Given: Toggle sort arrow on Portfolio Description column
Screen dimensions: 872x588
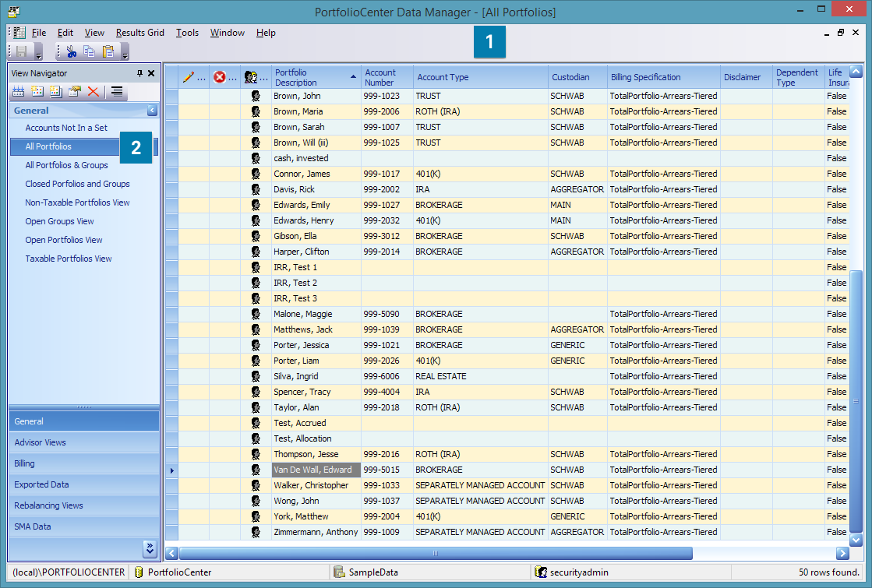Looking at the screenshot, I should click(353, 76).
